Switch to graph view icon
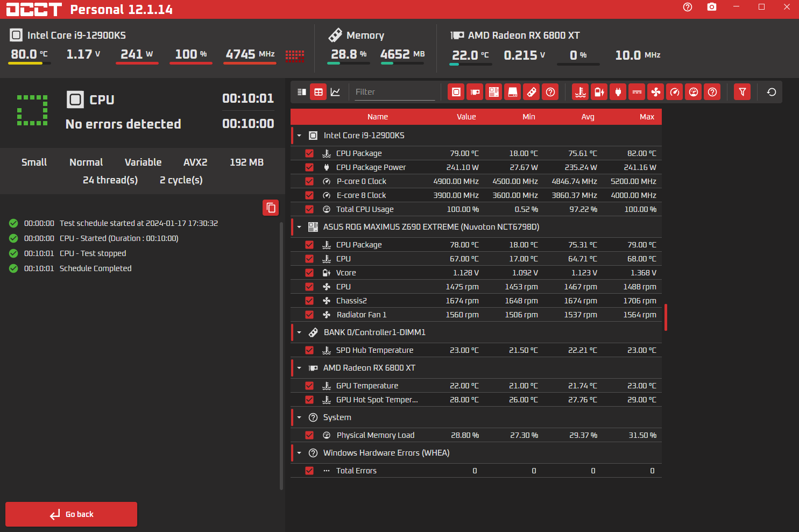 (335, 92)
